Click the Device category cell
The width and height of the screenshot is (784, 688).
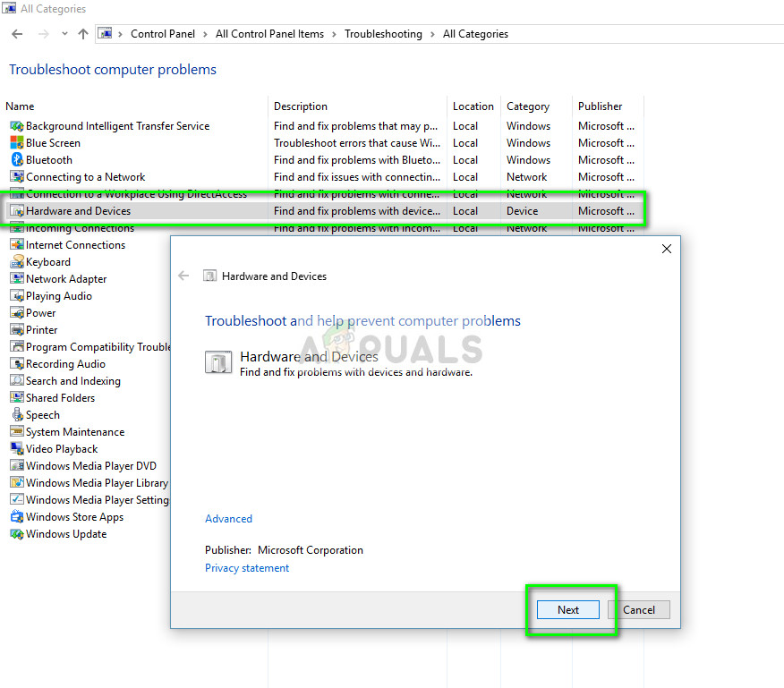pyautogui.click(x=522, y=211)
